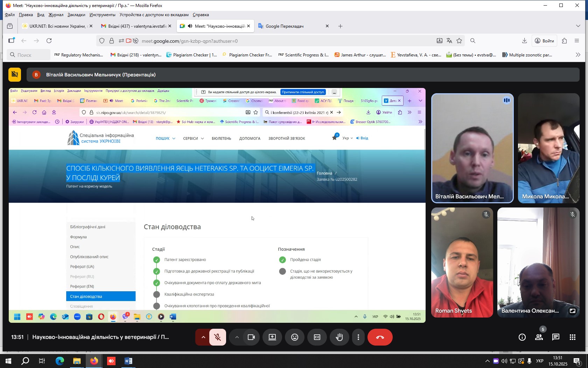Open Meet more options menu

coord(358,337)
